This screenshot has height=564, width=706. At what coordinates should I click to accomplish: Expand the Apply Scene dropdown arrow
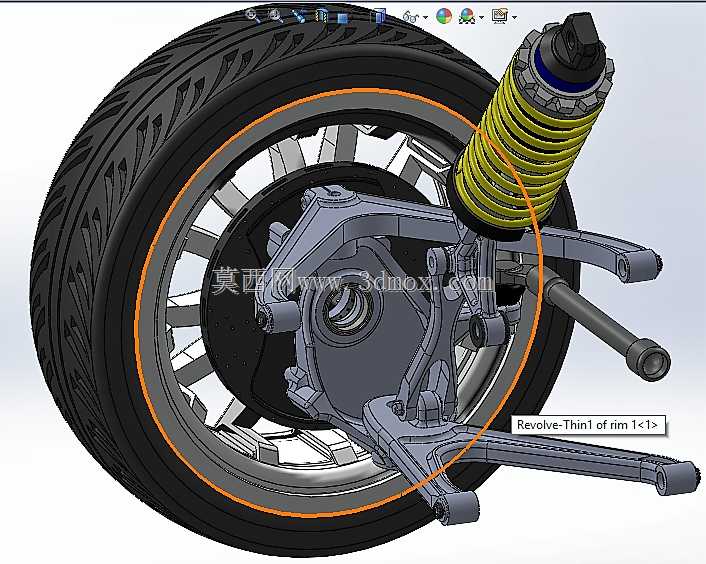click(x=482, y=18)
